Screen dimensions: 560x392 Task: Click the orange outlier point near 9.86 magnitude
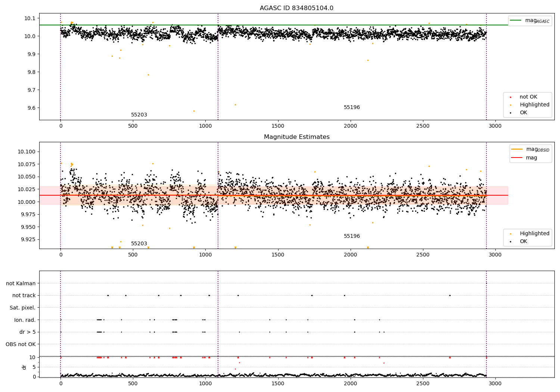click(368, 60)
